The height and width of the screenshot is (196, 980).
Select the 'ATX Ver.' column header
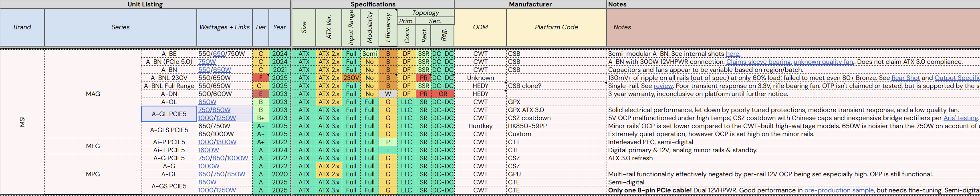[329, 27]
